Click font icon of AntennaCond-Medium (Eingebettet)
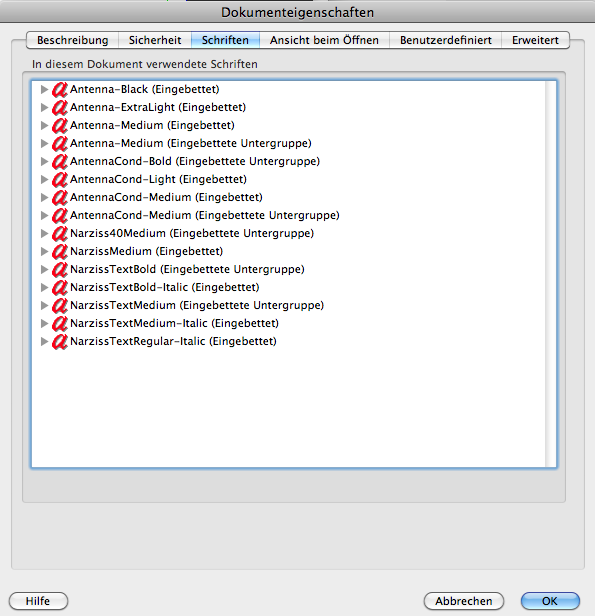Image resolution: width=595 pixels, height=616 pixels. [60, 198]
